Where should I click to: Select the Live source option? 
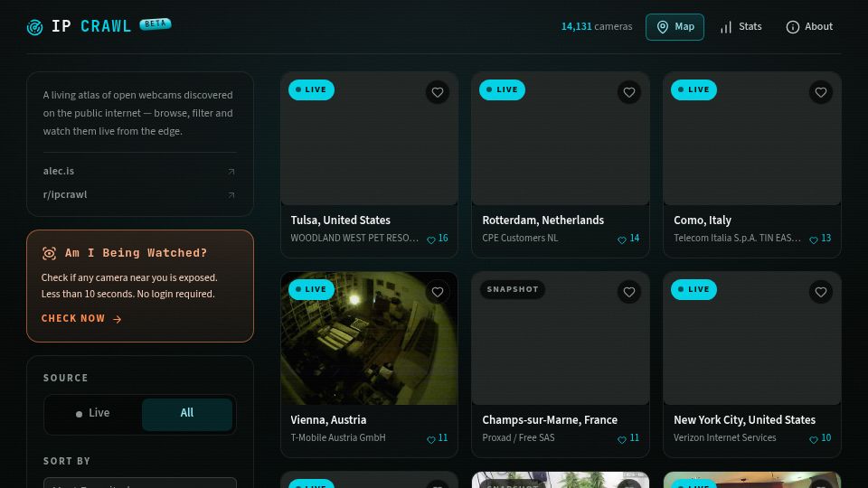(93, 413)
